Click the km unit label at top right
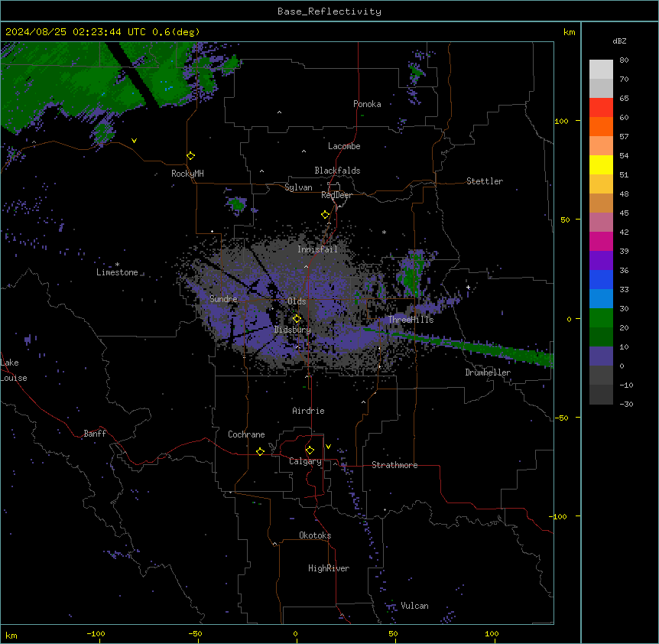The width and height of the screenshot is (659, 644). [x=569, y=32]
